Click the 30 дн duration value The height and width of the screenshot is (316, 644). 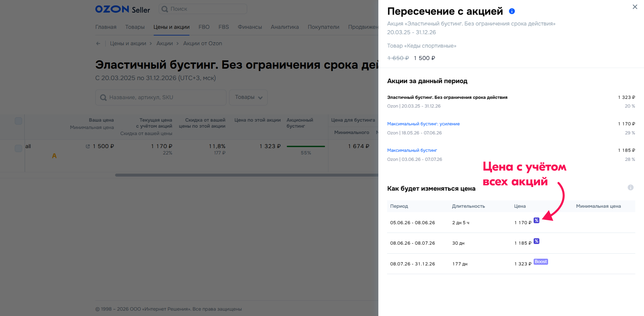coord(458,243)
